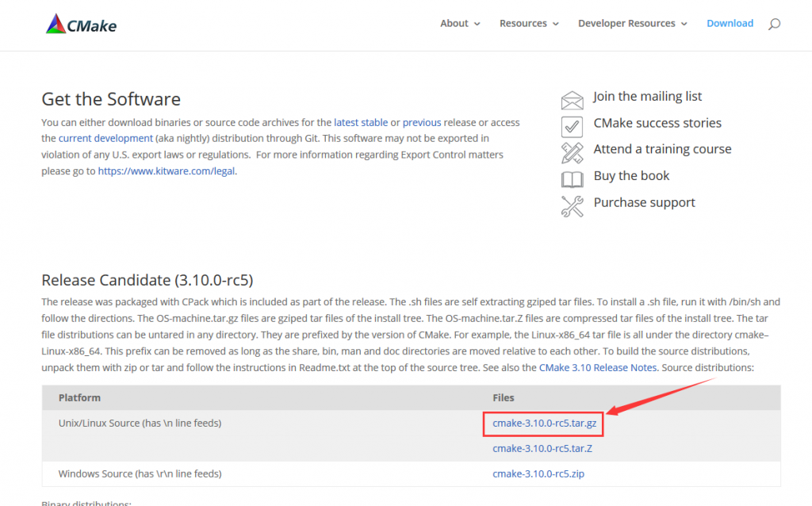812x506 pixels.
Task: Download cmake-3.10.0-rc5.tar.Z
Action: coord(542,449)
